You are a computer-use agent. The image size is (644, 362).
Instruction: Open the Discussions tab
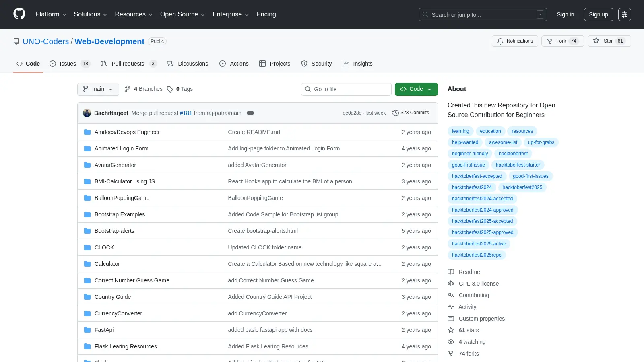(188, 64)
